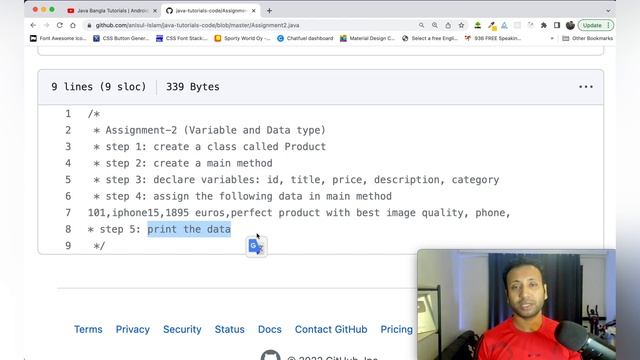Open the Privacy footer link

[x=133, y=329]
